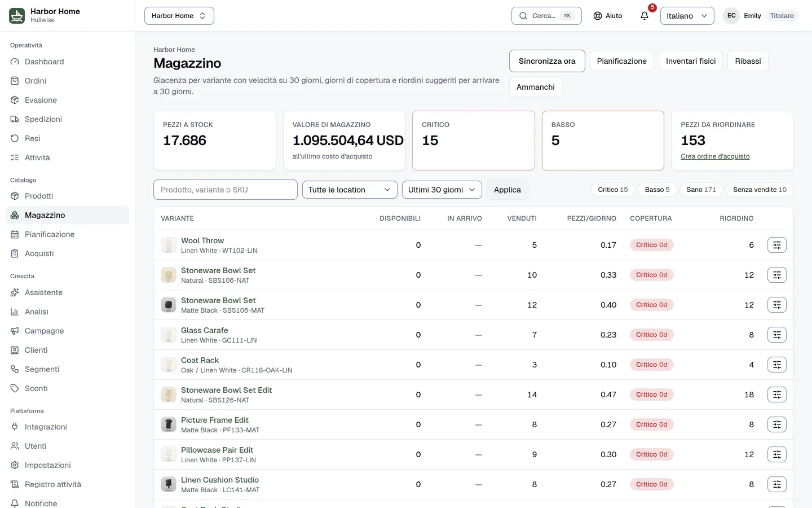Expand the Tutte le location dropdown

point(350,190)
